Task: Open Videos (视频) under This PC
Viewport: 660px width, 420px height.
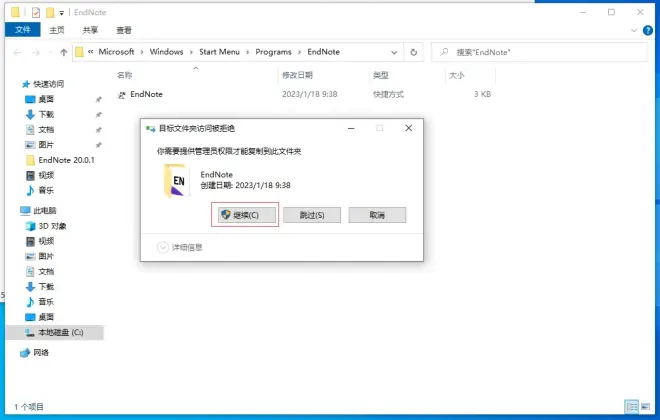Action: 45,241
